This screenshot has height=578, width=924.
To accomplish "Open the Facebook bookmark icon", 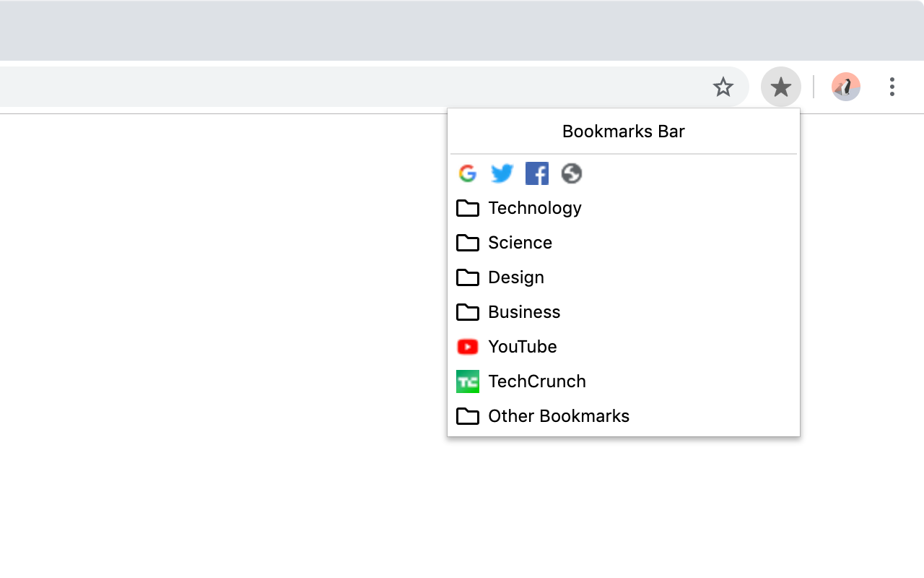I will (x=537, y=173).
